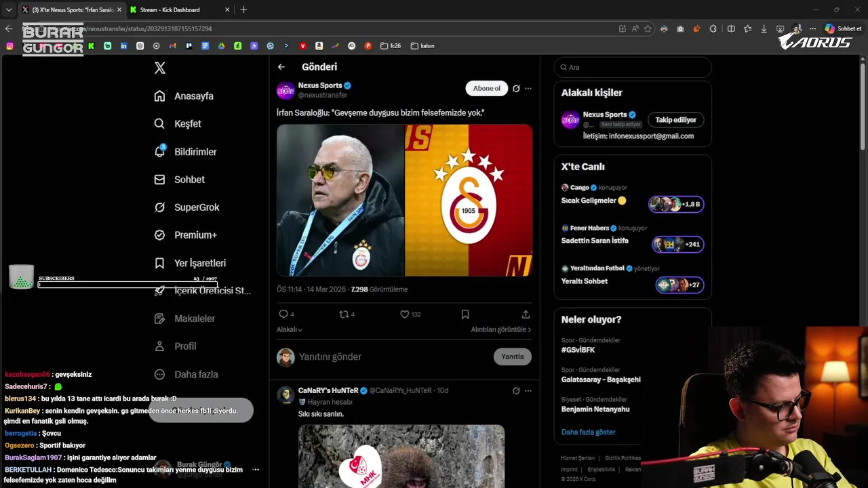The height and width of the screenshot is (488, 868).
Task: Open Google Drive bookmark icon
Action: pyautogui.click(x=221, y=46)
